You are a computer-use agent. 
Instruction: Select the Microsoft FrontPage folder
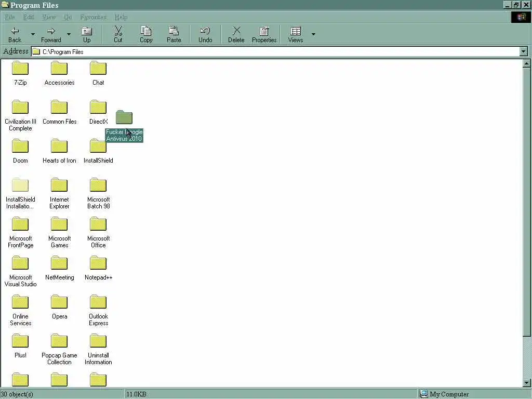tap(20, 232)
